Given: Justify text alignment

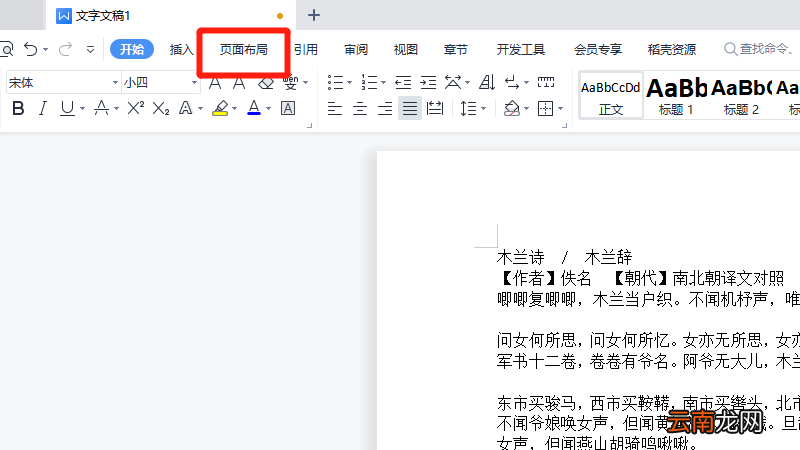Looking at the screenshot, I should coord(410,108).
